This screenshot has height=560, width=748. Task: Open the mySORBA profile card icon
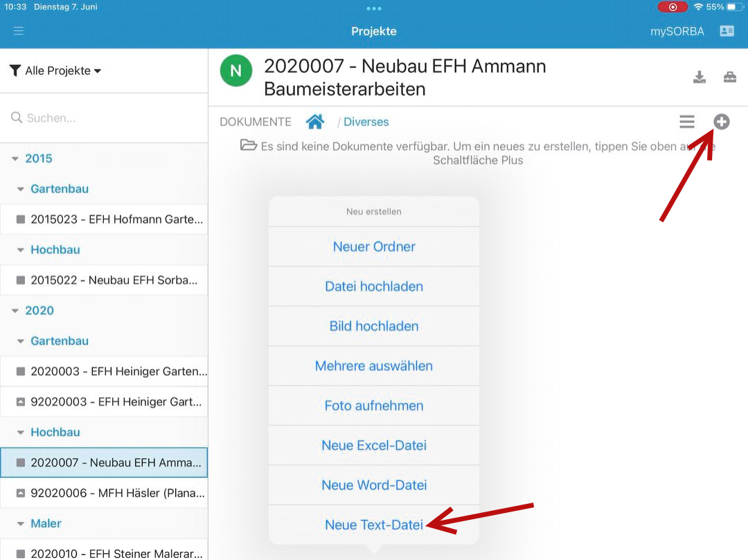pyautogui.click(x=727, y=31)
